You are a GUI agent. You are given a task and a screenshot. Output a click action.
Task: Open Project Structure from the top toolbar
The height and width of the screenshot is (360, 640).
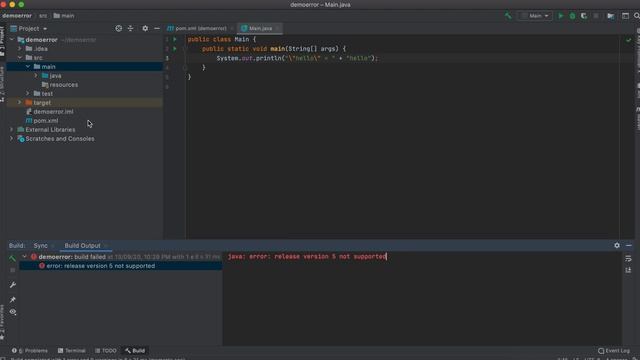pos(611,16)
